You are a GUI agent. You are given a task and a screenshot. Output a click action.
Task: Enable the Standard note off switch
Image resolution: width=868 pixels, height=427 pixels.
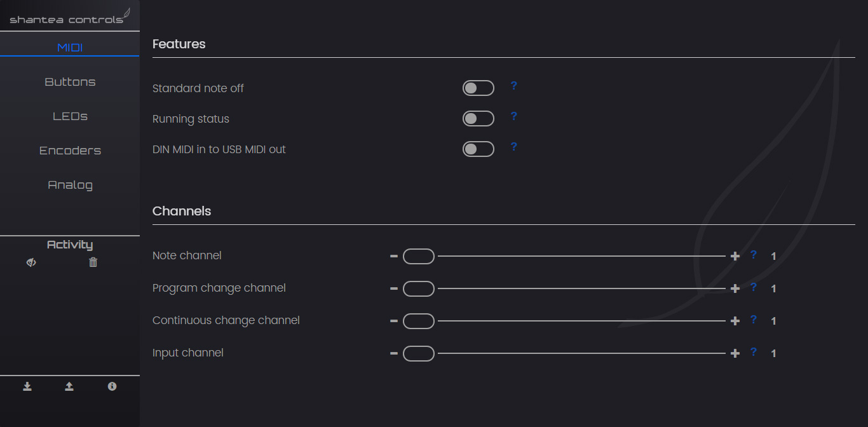click(x=478, y=88)
